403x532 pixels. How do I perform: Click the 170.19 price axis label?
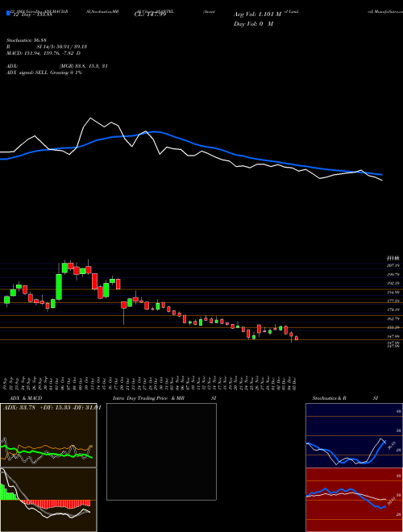(394, 310)
